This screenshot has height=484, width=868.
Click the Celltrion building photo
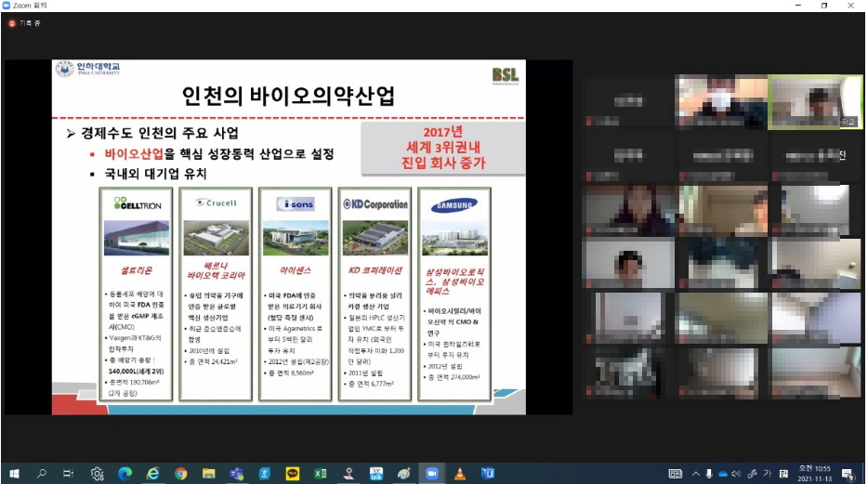[137, 238]
